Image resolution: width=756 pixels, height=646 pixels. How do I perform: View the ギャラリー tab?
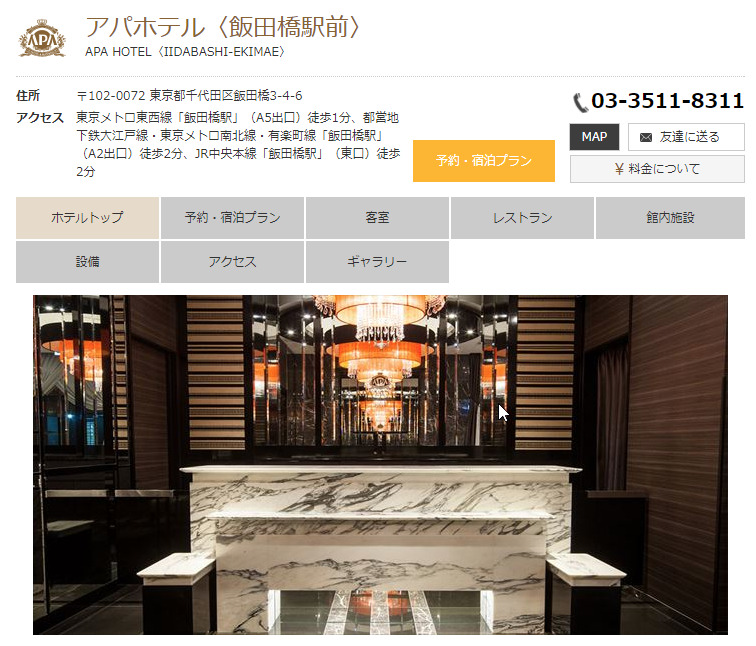coord(378,262)
